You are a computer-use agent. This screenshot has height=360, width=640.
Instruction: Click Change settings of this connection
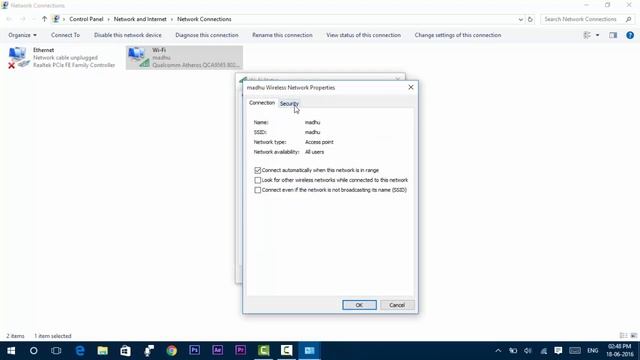(458, 35)
